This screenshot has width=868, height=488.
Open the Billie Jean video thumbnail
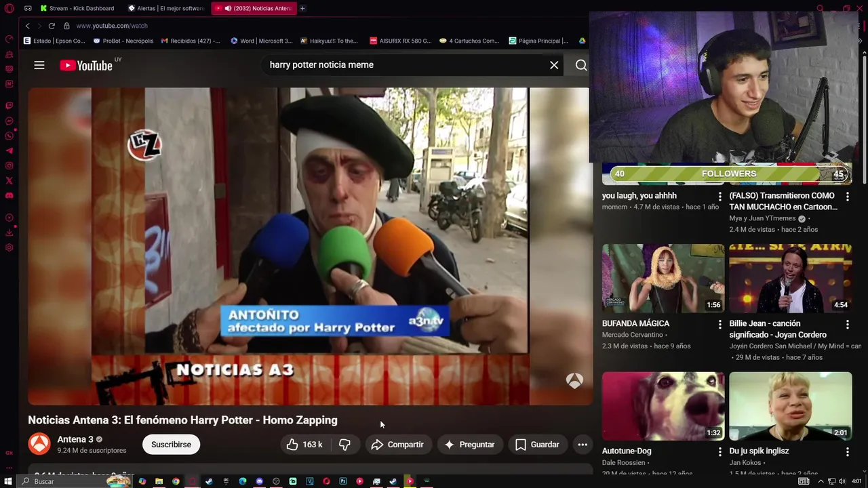[790, 278]
